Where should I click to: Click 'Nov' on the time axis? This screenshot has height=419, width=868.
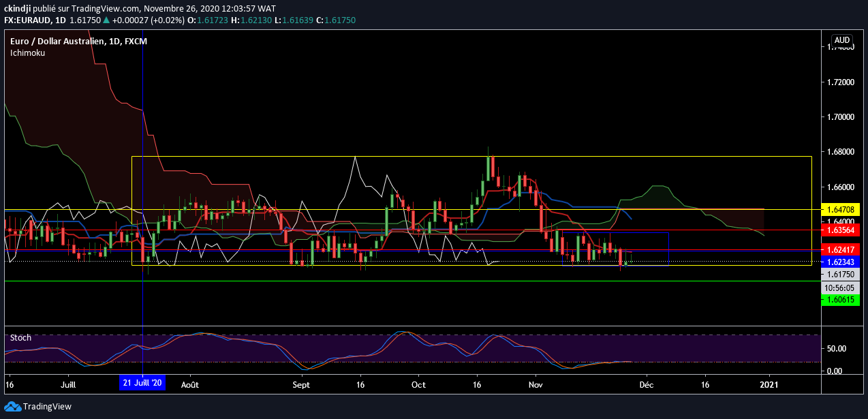[536, 384]
